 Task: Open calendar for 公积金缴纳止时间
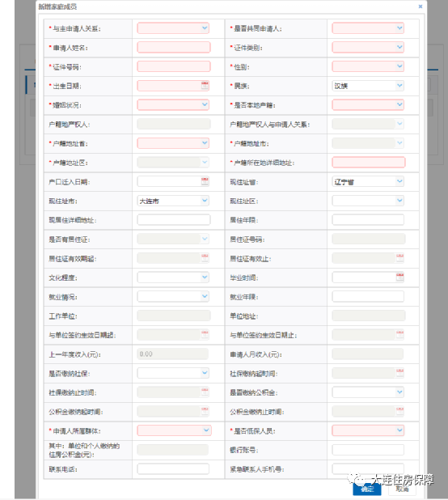[x=400, y=411]
